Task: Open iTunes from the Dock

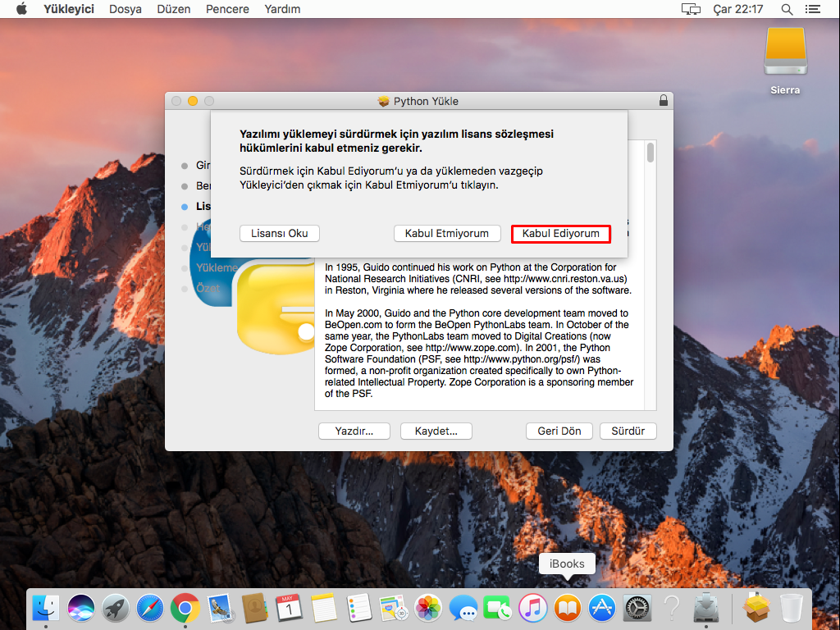Action: click(x=532, y=608)
